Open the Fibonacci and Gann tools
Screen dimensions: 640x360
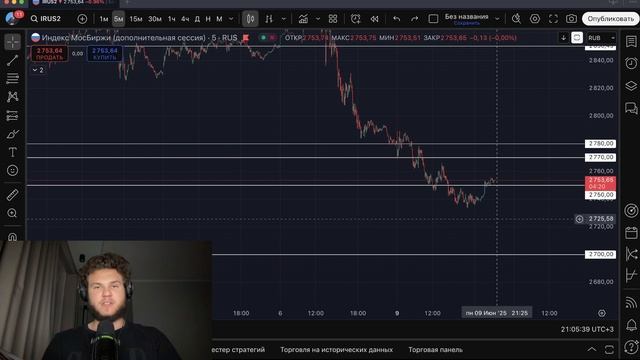[13, 78]
